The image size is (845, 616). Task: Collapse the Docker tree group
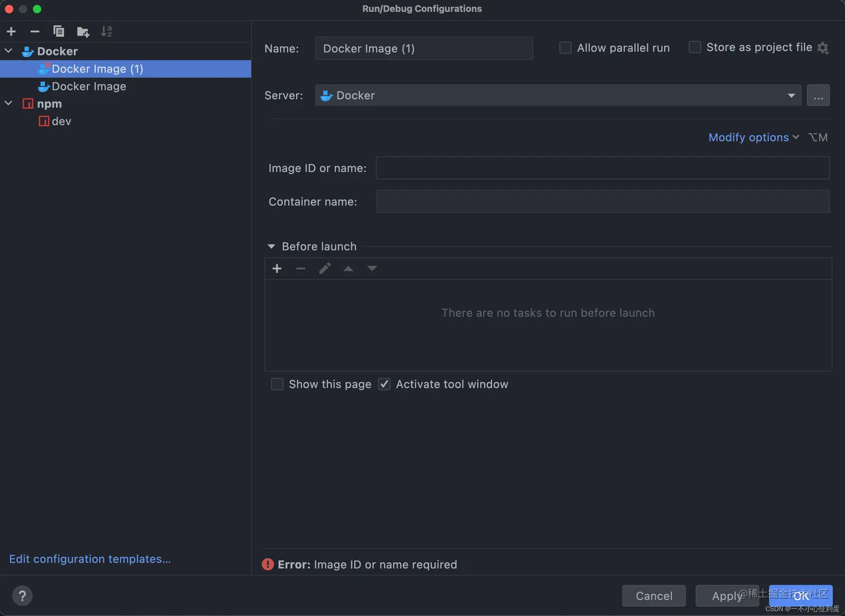[x=8, y=51]
